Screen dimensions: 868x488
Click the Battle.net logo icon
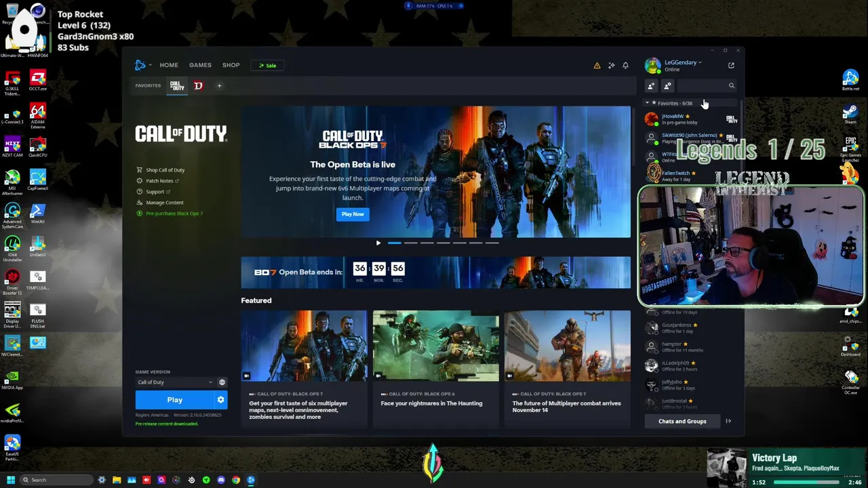[x=140, y=65]
